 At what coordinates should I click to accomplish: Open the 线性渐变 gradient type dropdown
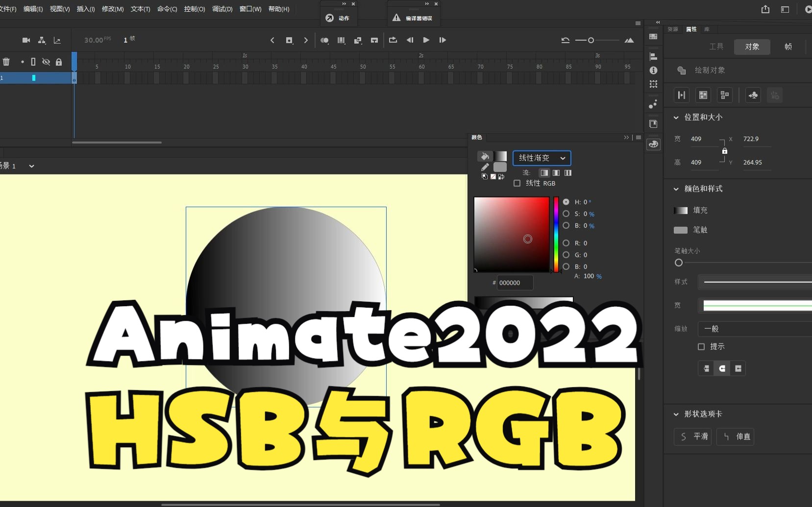pos(542,158)
